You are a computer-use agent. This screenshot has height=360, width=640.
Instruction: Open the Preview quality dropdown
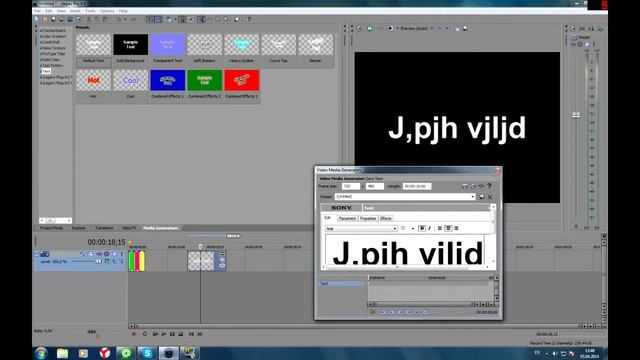tap(417, 29)
